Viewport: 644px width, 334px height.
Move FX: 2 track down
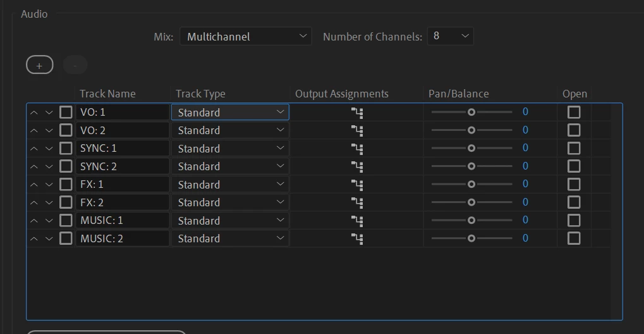tap(49, 202)
